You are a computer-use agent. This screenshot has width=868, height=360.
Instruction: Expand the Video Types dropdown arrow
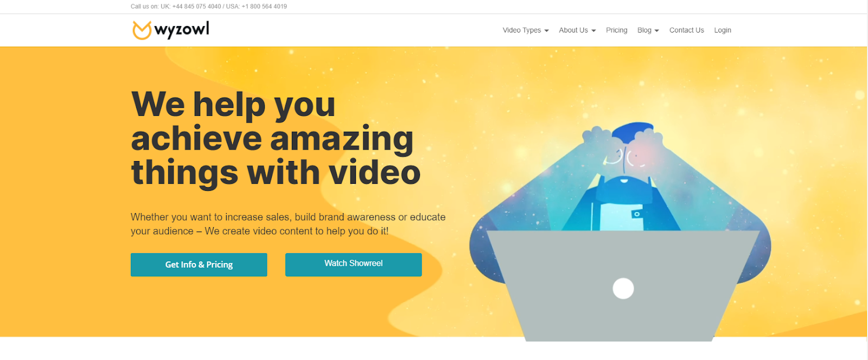point(546,31)
